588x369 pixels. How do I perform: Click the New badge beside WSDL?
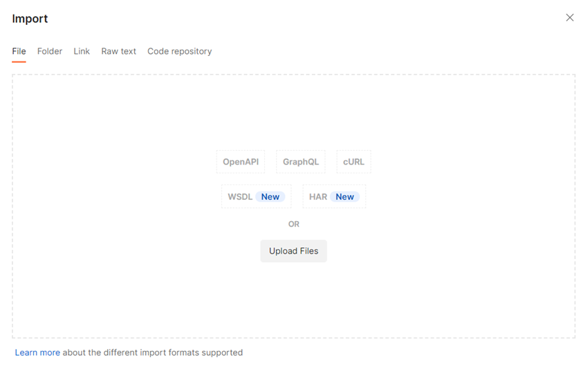pos(270,197)
